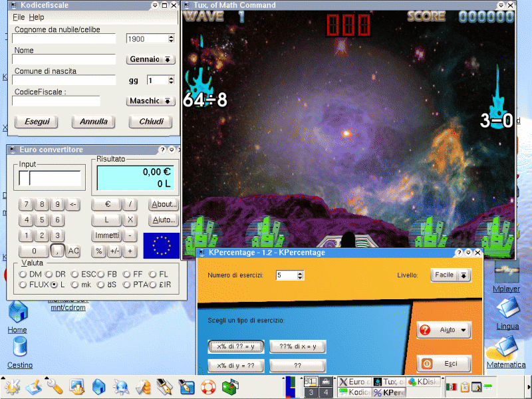Switch to Tux taskbar entry

[389, 382]
